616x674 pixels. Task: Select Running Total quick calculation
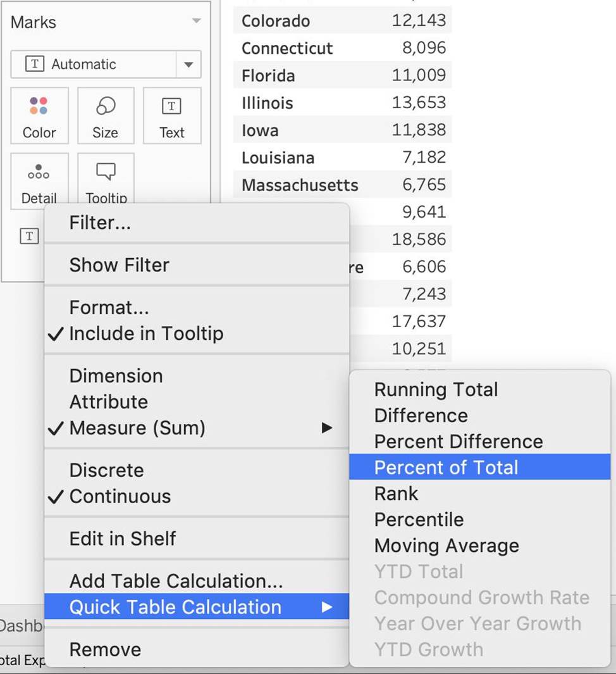pos(436,390)
